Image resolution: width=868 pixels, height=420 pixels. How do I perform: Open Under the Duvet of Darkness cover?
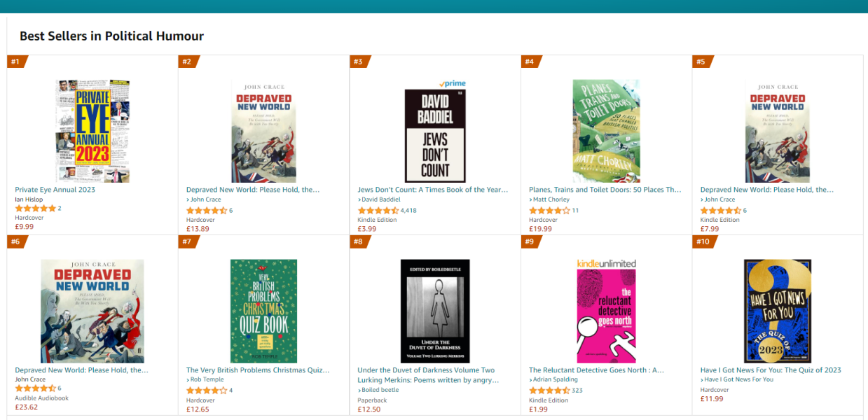[435, 311]
